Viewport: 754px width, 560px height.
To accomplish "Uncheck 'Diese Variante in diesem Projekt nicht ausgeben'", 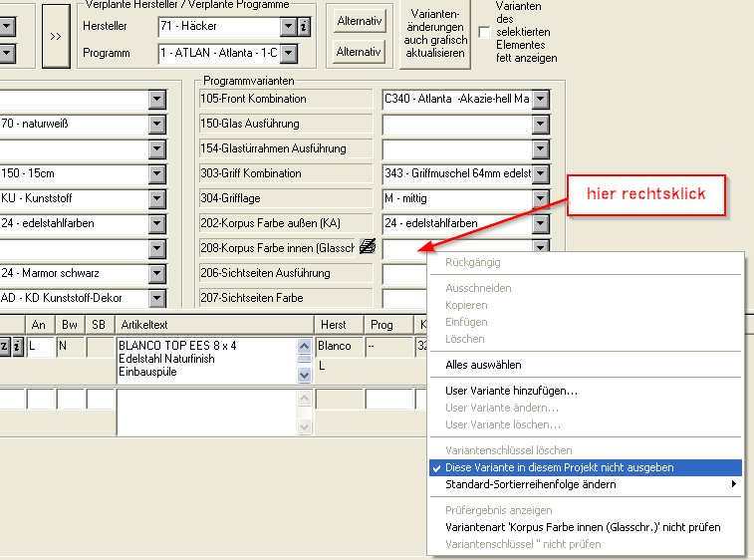I will (x=558, y=467).
